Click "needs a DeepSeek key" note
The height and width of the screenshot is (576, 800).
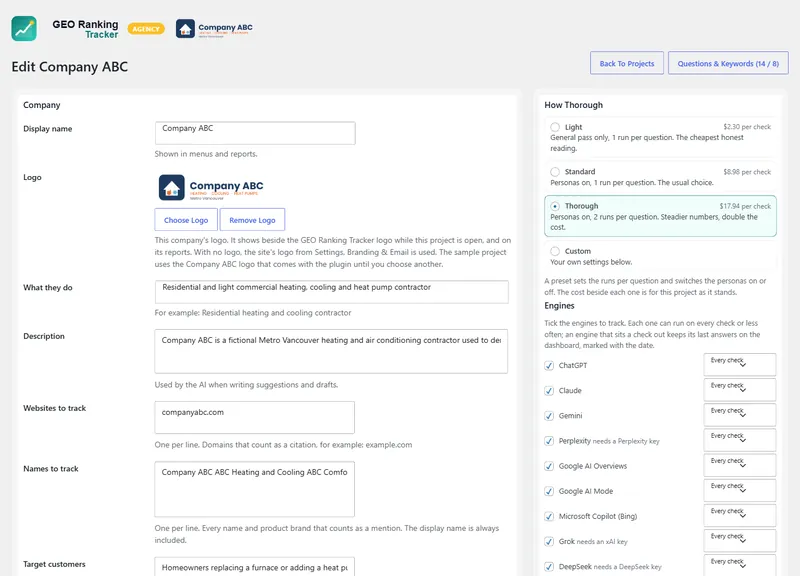628,567
